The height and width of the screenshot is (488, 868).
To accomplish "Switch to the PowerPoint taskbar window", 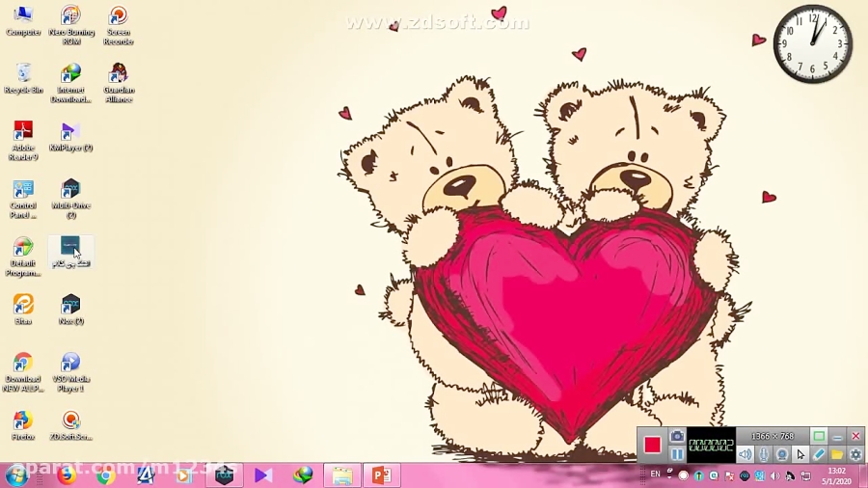I will 381,475.
